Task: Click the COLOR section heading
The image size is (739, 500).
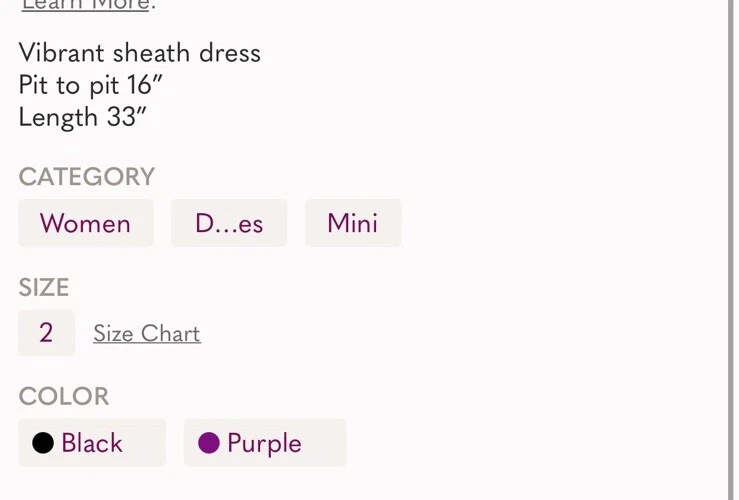Action: tap(64, 397)
